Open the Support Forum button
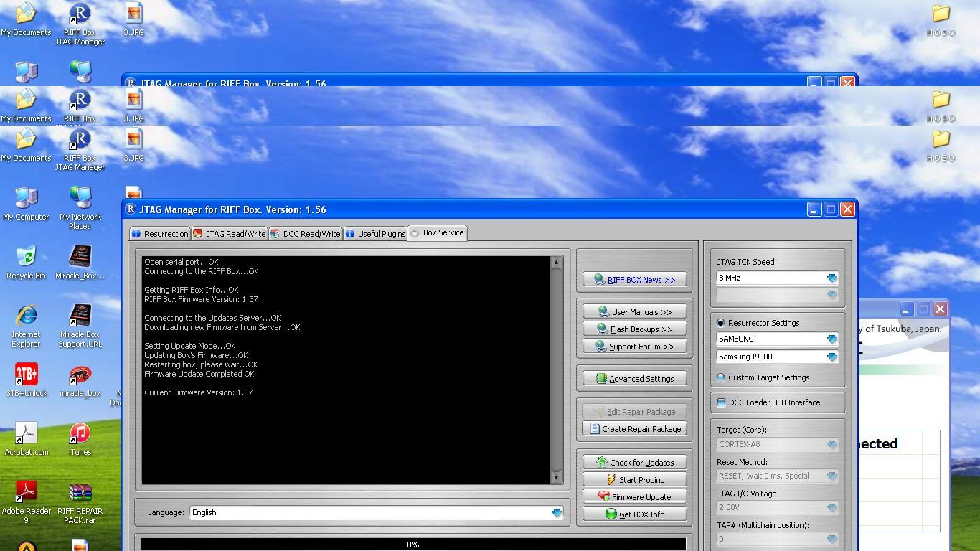980x551 pixels. pyautogui.click(x=634, y=347)
